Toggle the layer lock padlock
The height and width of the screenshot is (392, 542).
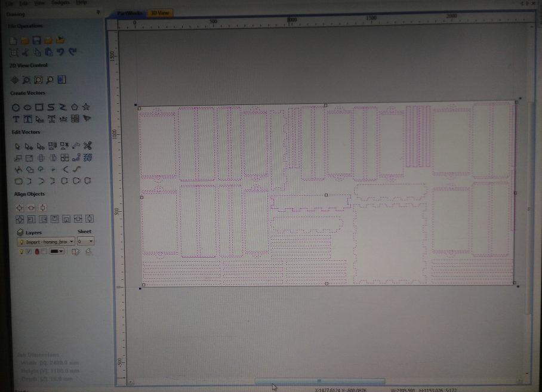(36, 251)
